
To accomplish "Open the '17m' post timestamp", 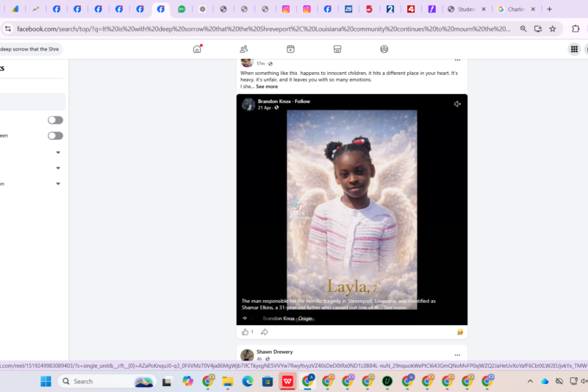I will coord(261,64).
